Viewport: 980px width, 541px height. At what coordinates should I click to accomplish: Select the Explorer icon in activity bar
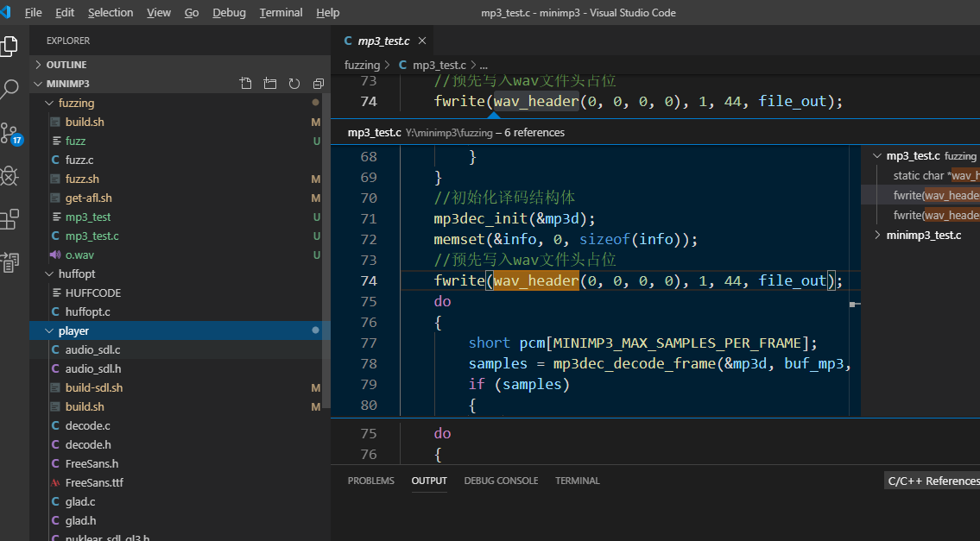click(11, 45)
